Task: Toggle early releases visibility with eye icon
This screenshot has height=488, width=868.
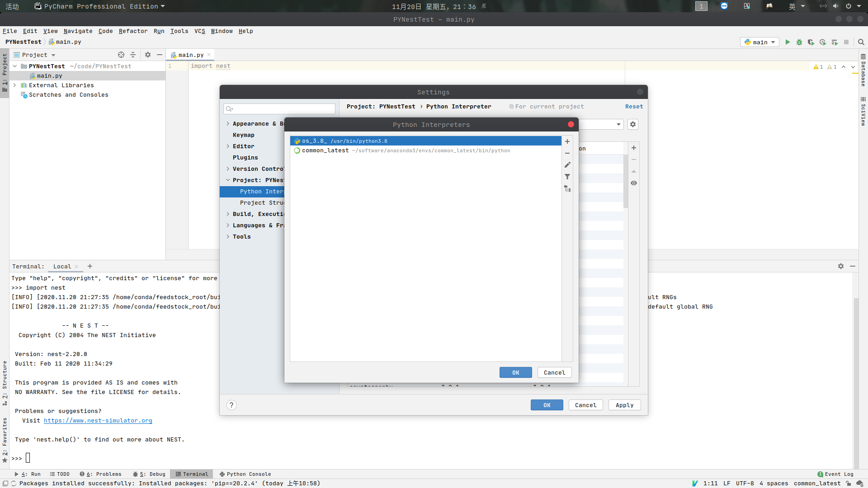Action: click(633, 183)
